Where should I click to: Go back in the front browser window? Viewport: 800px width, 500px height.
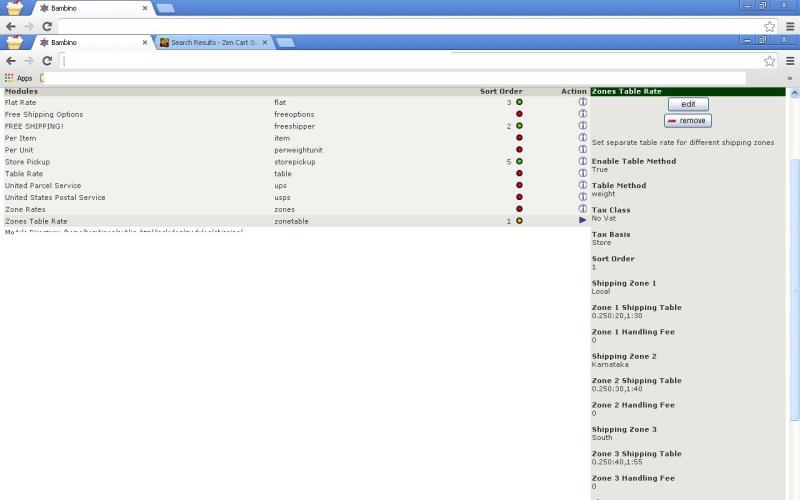(x=11, y=61)
